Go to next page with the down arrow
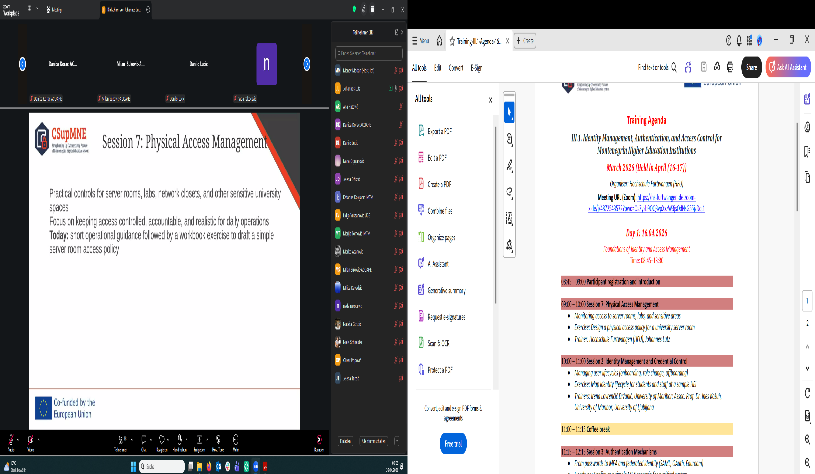Viewport: 815px width, 474px height. (x=807, y=368)
